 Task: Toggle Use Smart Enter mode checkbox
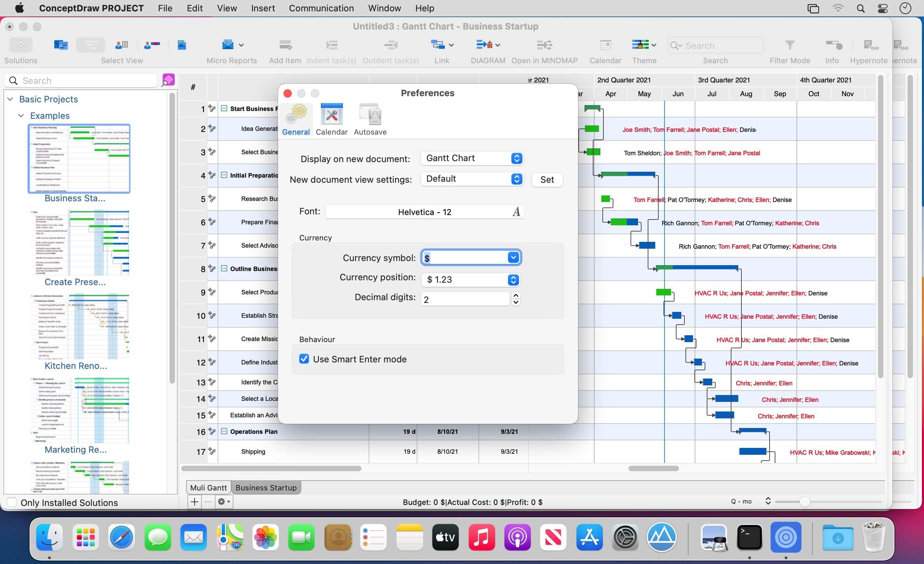tap(304, 359)
